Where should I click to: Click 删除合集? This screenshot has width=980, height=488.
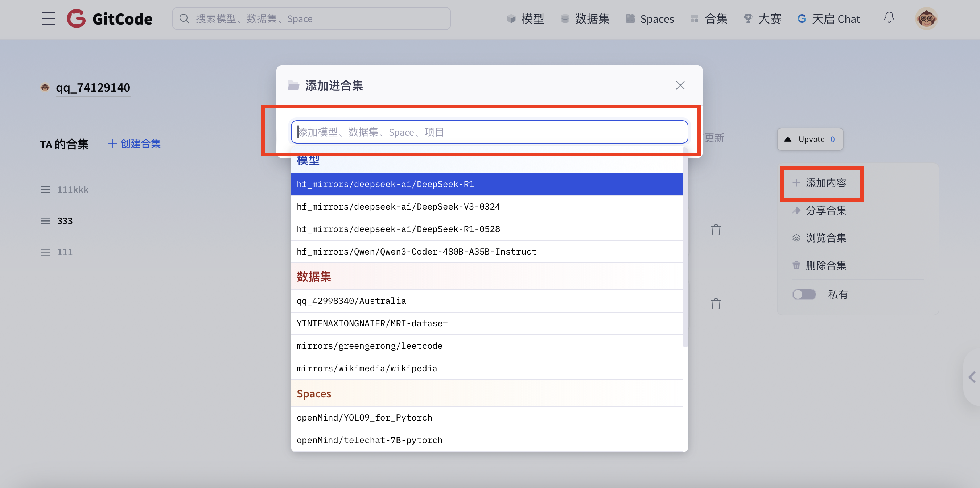(819, 265)
